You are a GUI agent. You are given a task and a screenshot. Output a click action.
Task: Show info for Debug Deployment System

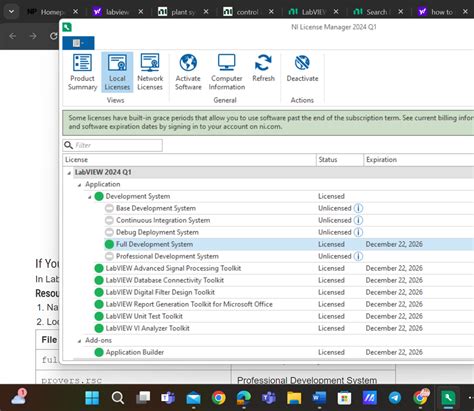(358, 232)
